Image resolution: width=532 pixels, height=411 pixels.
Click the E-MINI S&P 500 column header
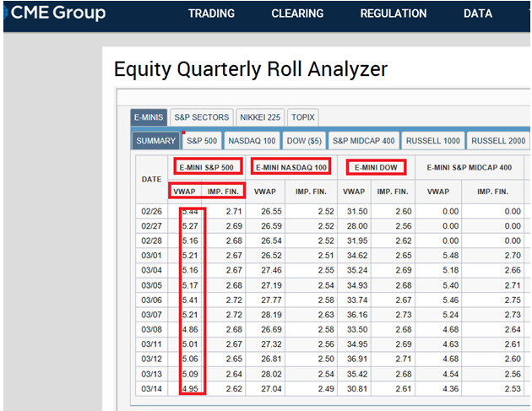pos(207,167)
